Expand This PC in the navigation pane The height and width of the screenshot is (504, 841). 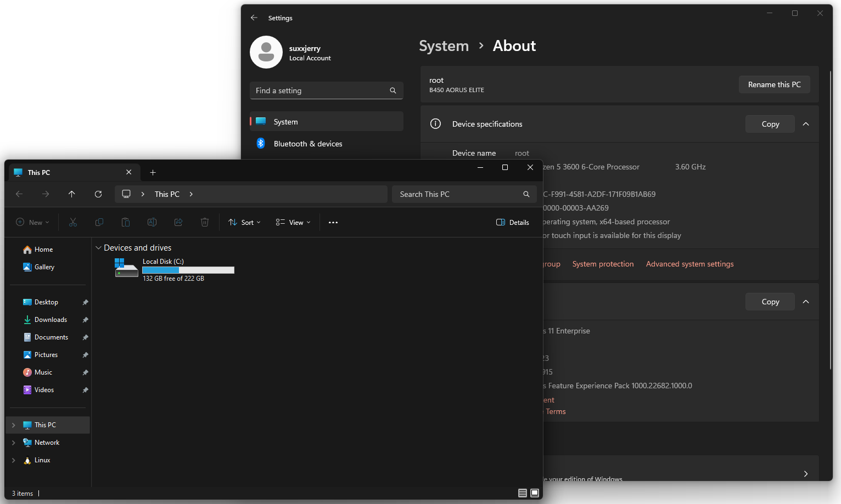[x=14, y=425]
